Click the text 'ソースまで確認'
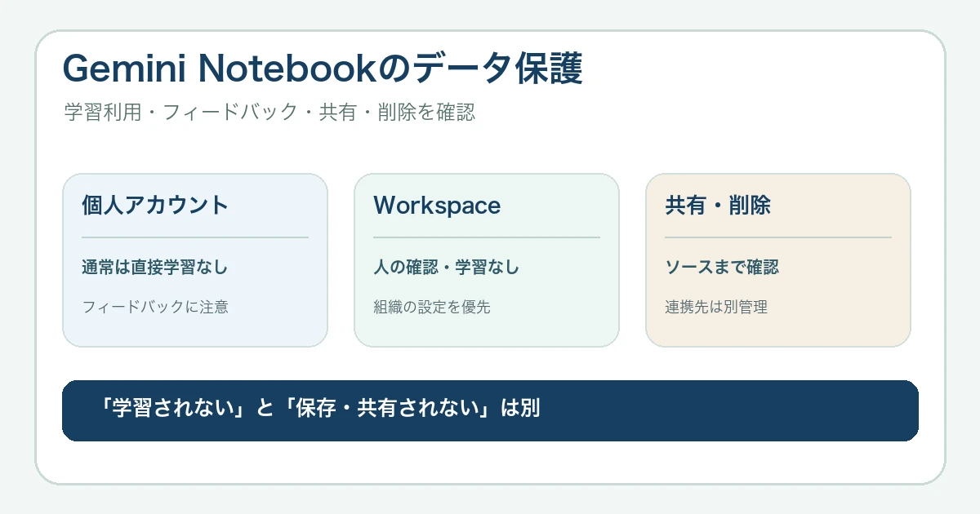The height and width of the screenshot is (514, 980). 722,267
